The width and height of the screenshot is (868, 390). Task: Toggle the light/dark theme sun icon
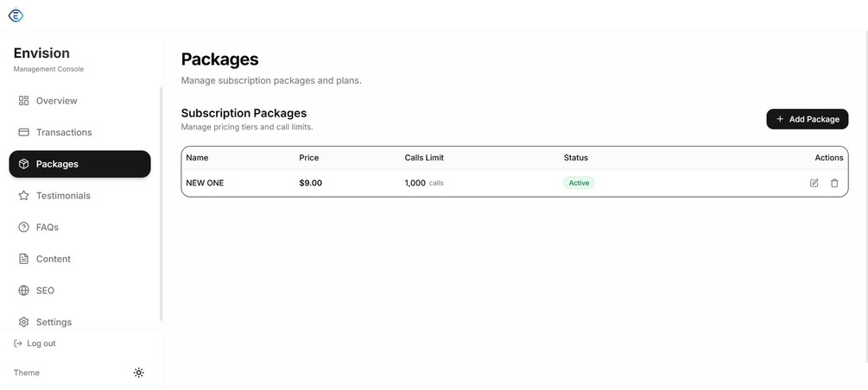coord(139,373)
